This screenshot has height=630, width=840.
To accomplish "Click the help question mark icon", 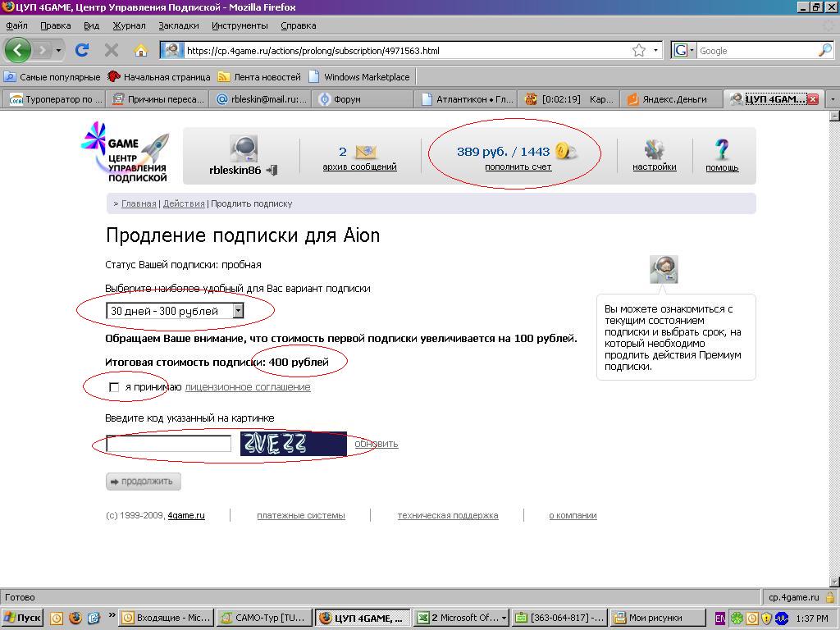I will (722, 149).
